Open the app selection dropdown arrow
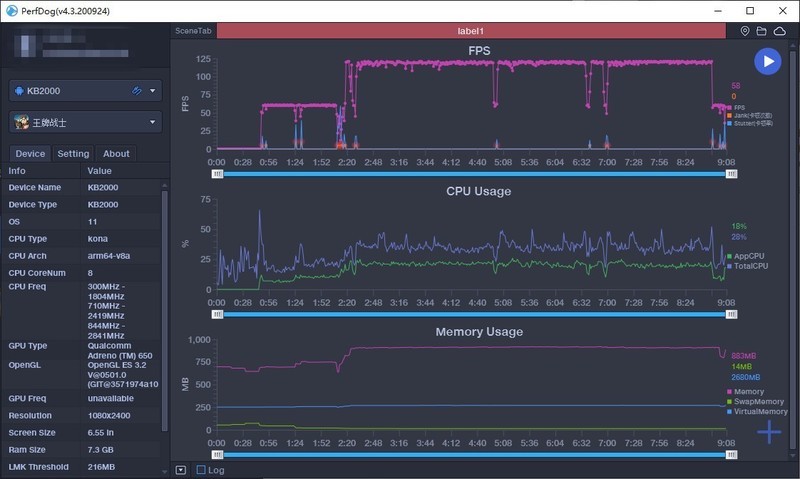 [x=153, y=122]
